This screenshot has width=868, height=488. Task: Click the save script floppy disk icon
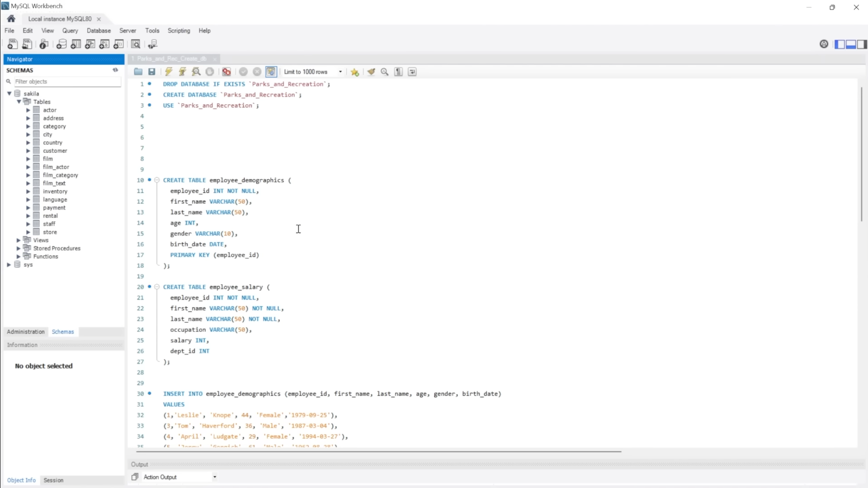tap(152, 72)
